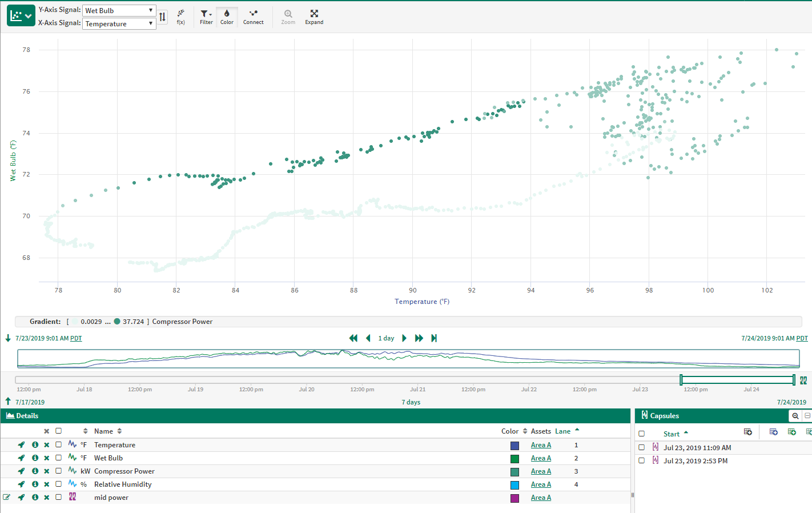
Task: Select the Jul 23 11:09 AM capsule checkbox
Action: click(641, 448)
